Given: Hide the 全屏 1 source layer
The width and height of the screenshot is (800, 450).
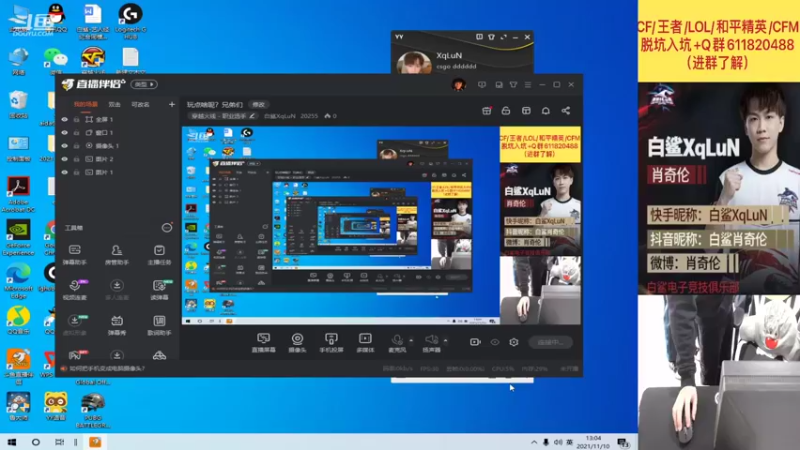Looking at the screenshot, I should tap(64, 119).
